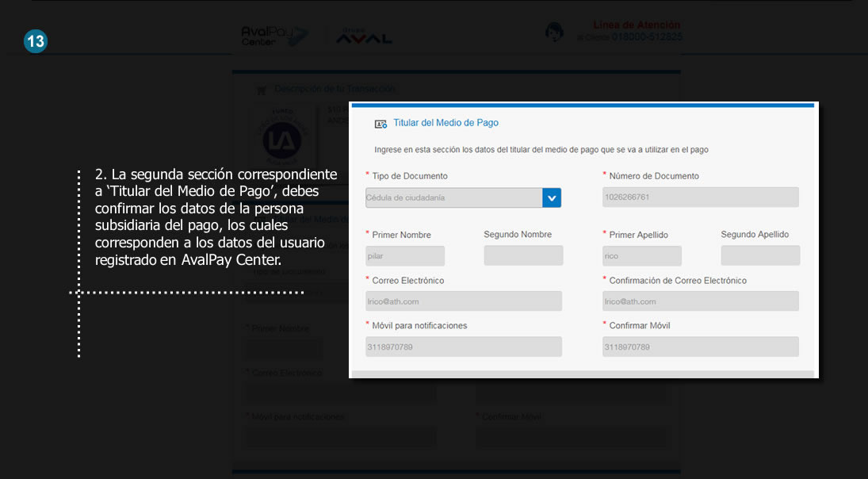Click the step 13 number badge

point(36,41)
